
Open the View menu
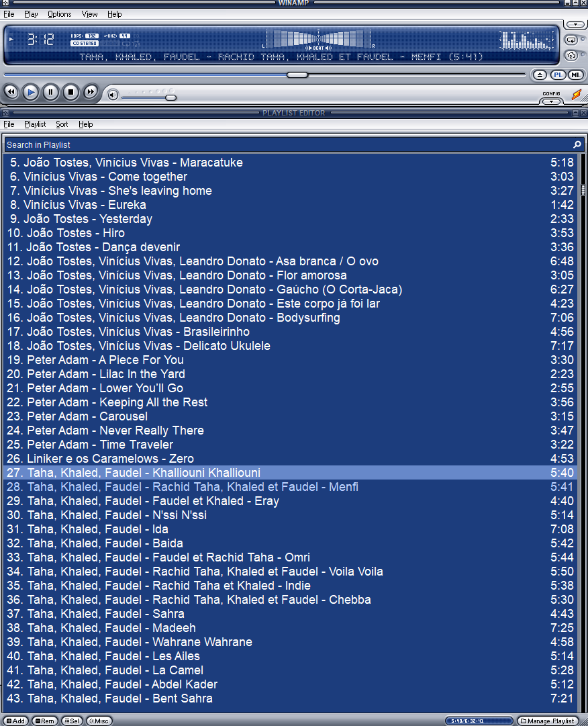click(90, 14)
